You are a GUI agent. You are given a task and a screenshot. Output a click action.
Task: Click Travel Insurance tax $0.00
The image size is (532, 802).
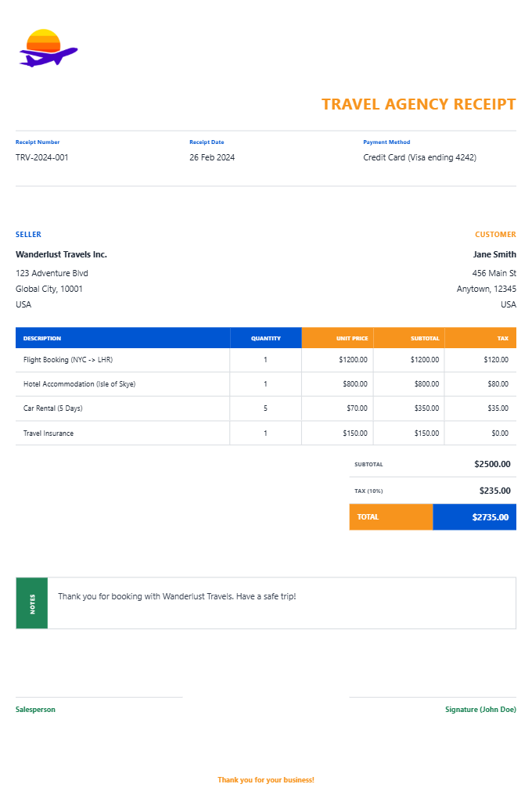click(x=500, y=433)
